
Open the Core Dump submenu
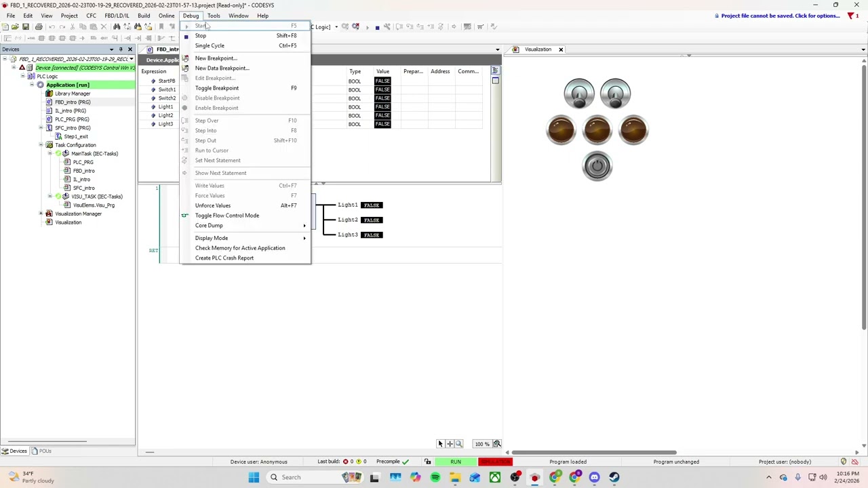click(x=244, y=226)
